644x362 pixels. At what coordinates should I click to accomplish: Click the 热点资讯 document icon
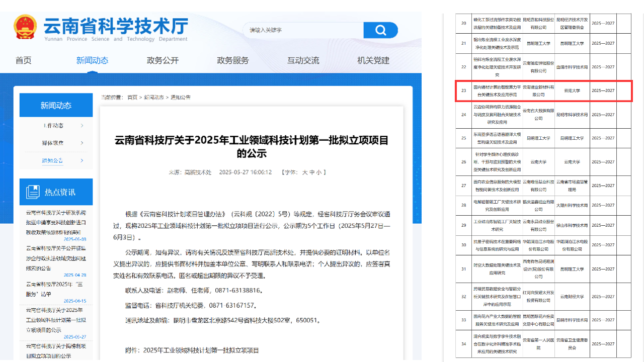pos(33,192)
